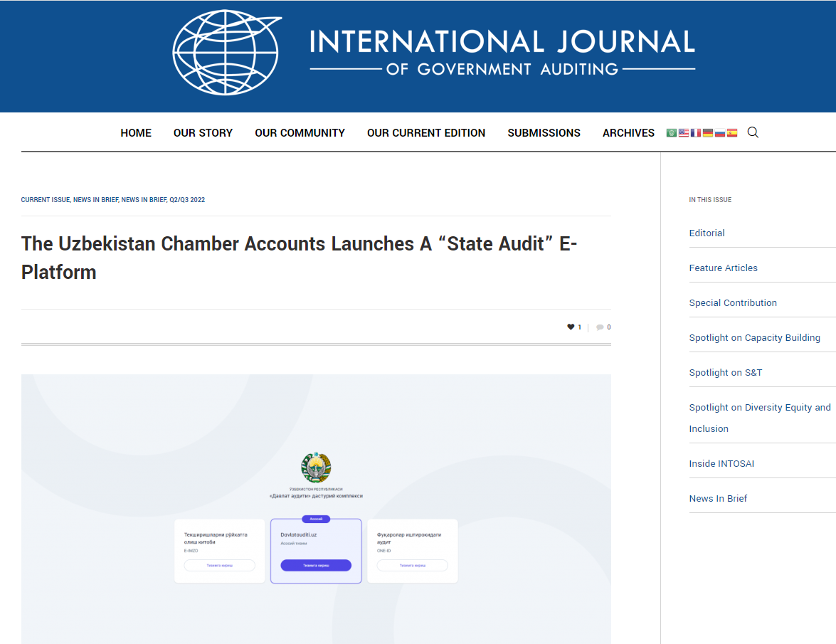
Task: Select the US flag for English
Action: (x=683, y=133)
